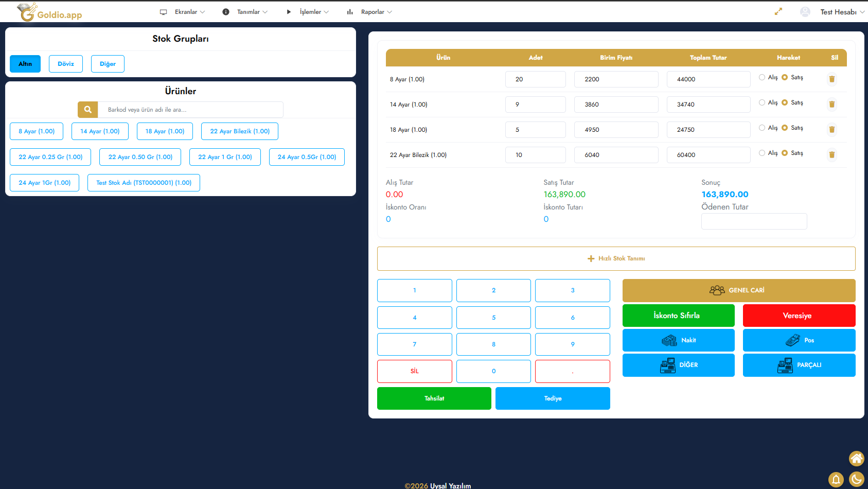The height and width of the screenshot is (489, 868).
Task: Go home using the house icon
Action: (x=856, y=458)
